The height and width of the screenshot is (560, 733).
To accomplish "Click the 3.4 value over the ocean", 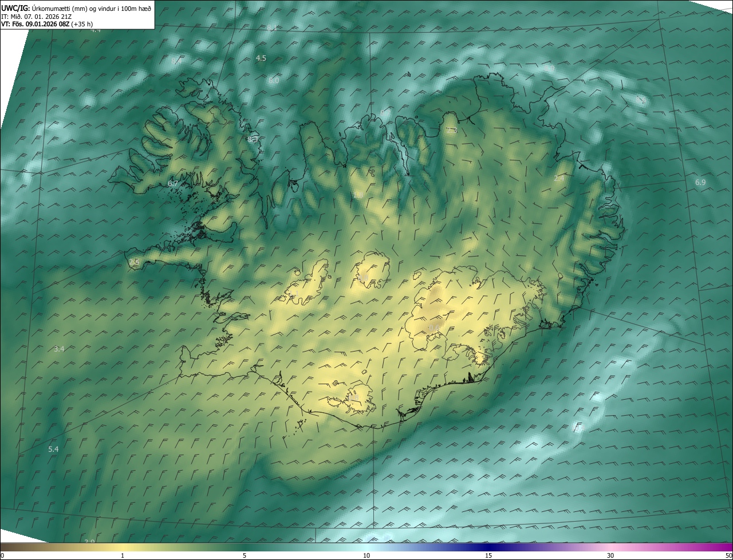I will point(59,349).
